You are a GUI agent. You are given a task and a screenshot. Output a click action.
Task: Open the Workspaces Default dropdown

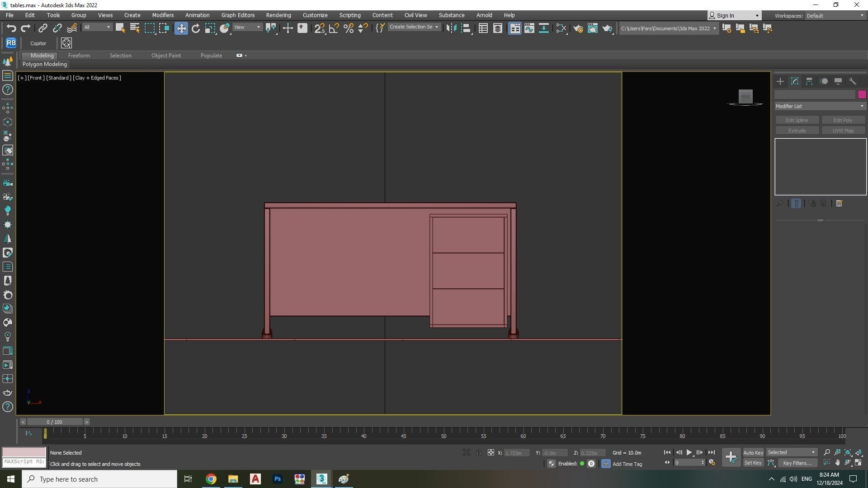point(835,15)
